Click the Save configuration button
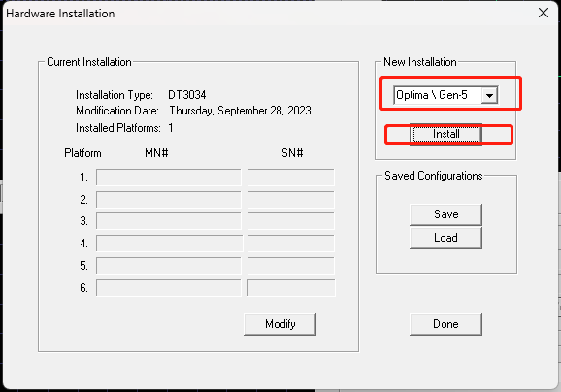561x392 pixels. click(x=445, y=214)
